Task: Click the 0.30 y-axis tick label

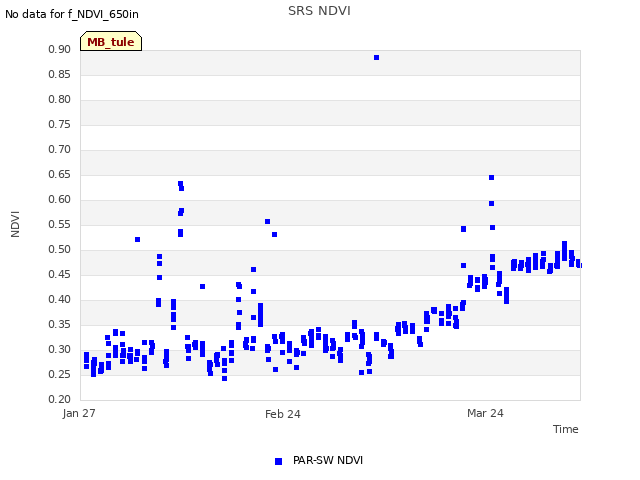Action: tap(60, 349)
